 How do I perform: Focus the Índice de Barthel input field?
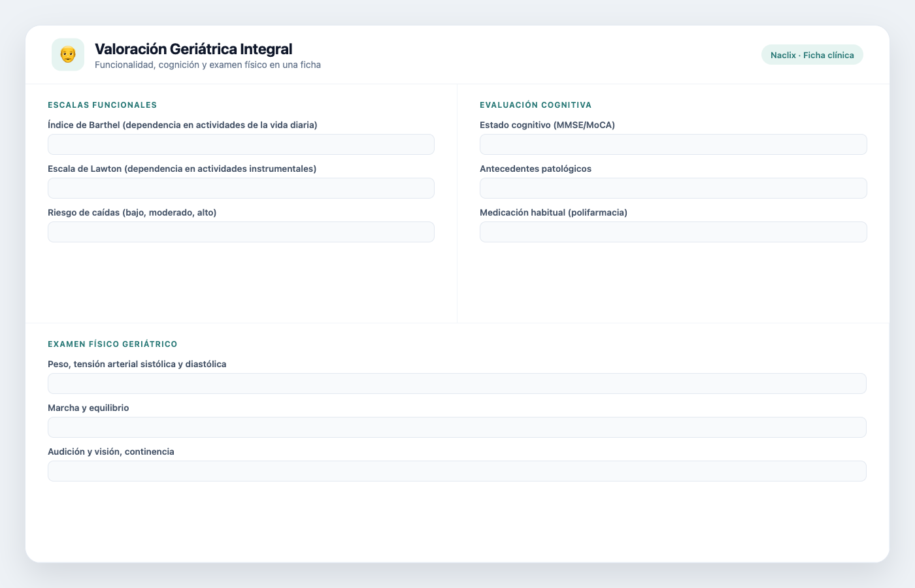tap(241, 144)
